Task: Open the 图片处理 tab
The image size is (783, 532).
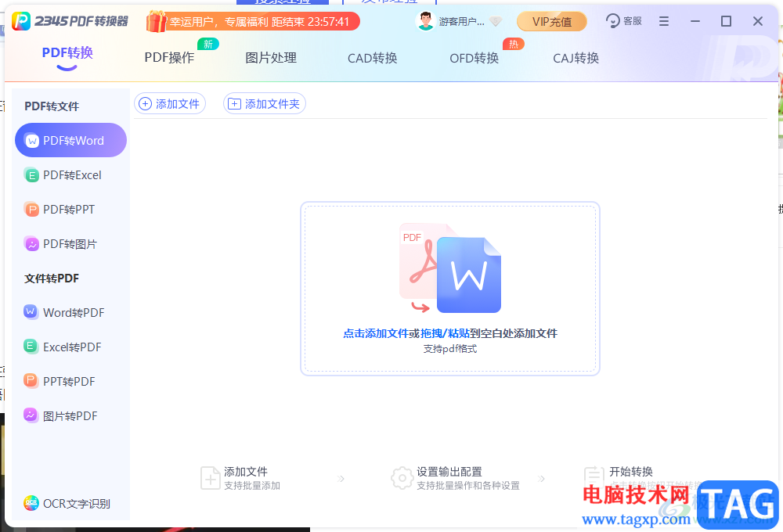Action: (271, 58)
